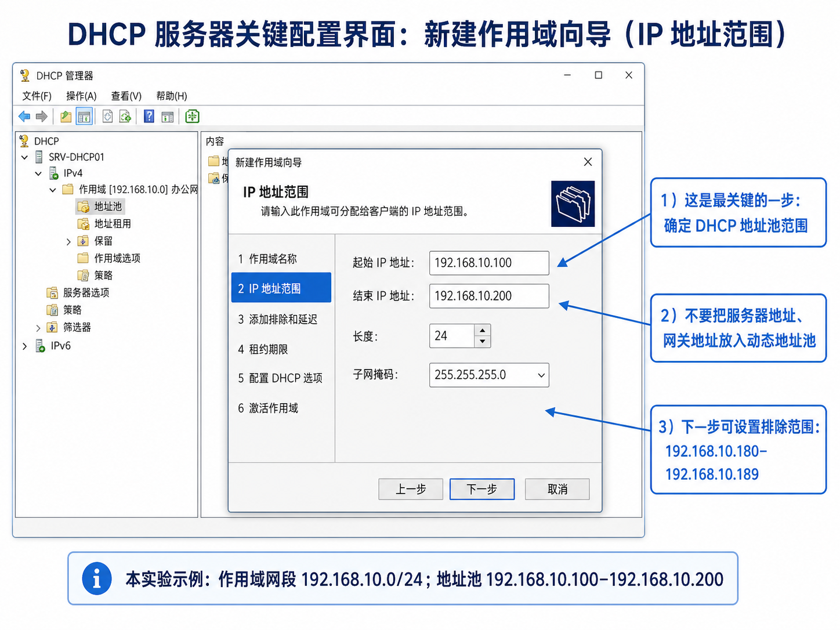Click the green DHCP scope toolbar icon

pyautogui.click(x=192, y=117)
